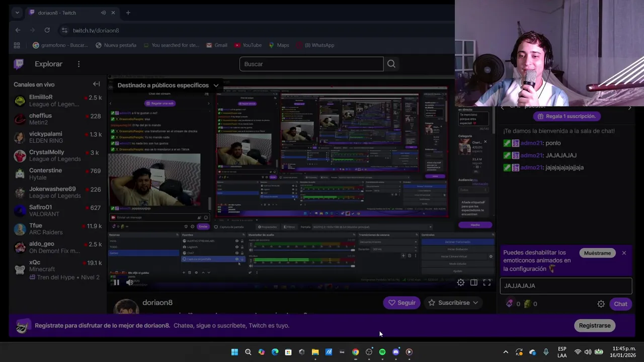Viewport: 644px width, 362px height.
Task: Open the YouTube bookmark
Action: (x=248, y=45)
